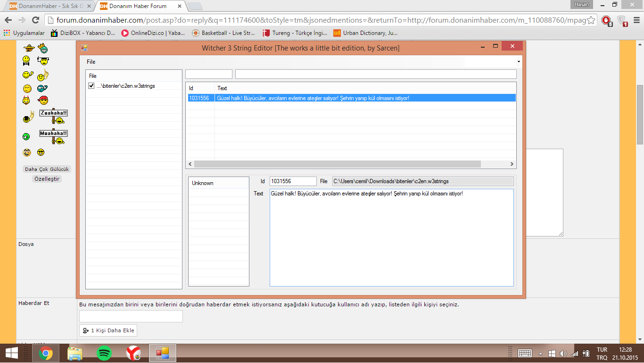Insert the crowned grinning smiley
This screenshot has width=644, height=363.
pyautogui.click(x=43, y=48)
